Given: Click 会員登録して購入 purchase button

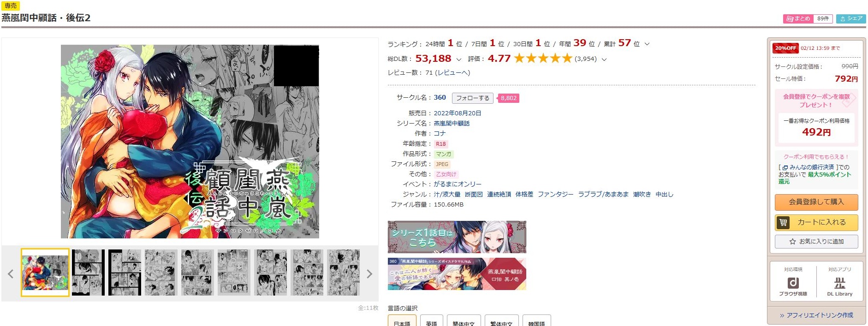Looking at the screenshot, I should tap(816, 202).
